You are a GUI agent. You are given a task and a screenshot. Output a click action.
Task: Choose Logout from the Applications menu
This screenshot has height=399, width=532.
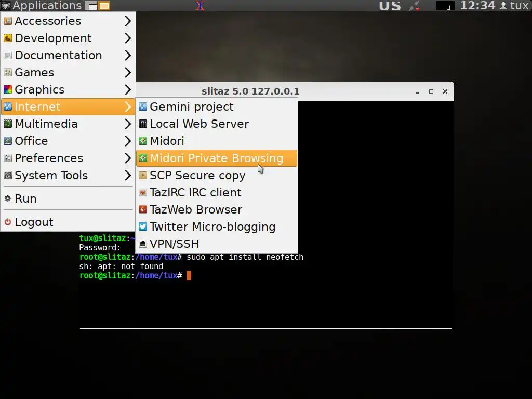[68, 222]
